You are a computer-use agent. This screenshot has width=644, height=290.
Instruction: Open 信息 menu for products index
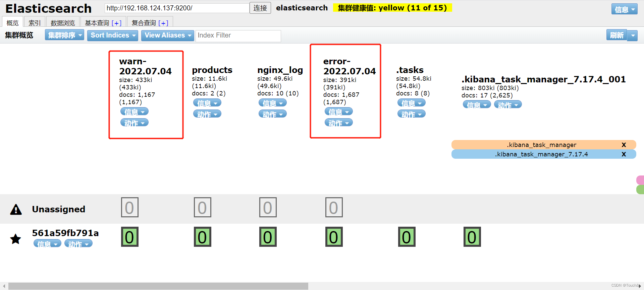[207, 103]
